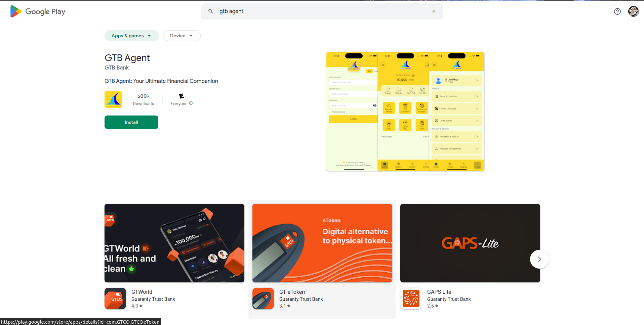The width and height of the screenshot is (644, 325).
Task: Install the GTB Agent app
Action: (x=131, y=122)
